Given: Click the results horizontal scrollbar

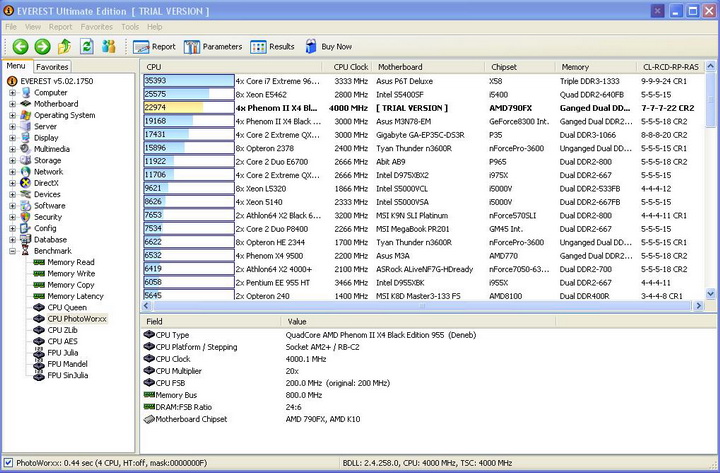Looking at the screenshot, I should tap(422, 305).
